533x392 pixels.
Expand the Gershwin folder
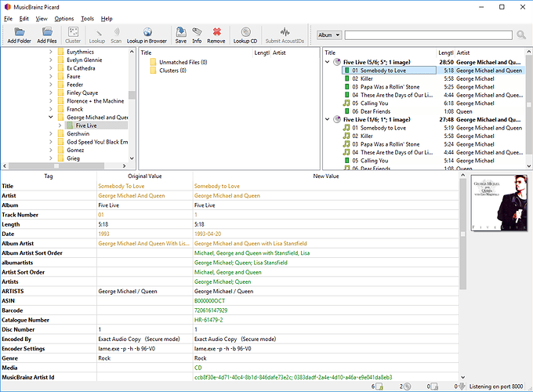coord(51,133)
